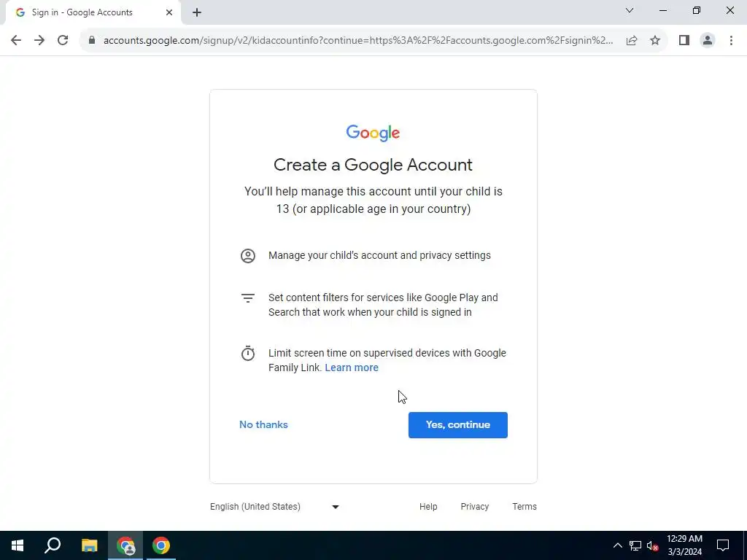747x560 pixels.
Task: Click the muted volume tray icon
Action: [653, 545]
